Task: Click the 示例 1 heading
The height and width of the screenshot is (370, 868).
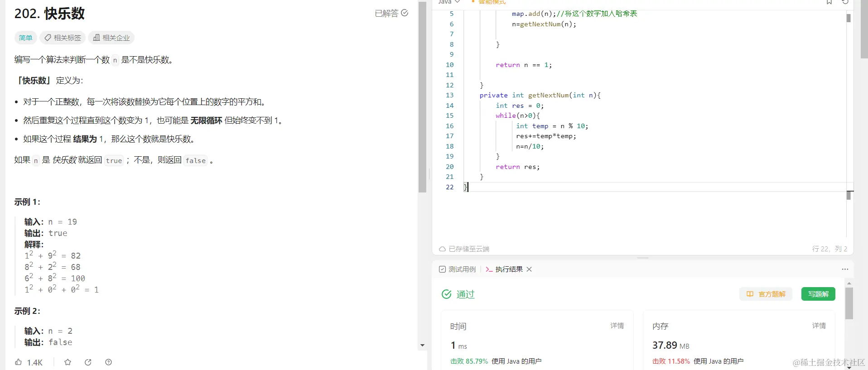Action: [27, 202]
